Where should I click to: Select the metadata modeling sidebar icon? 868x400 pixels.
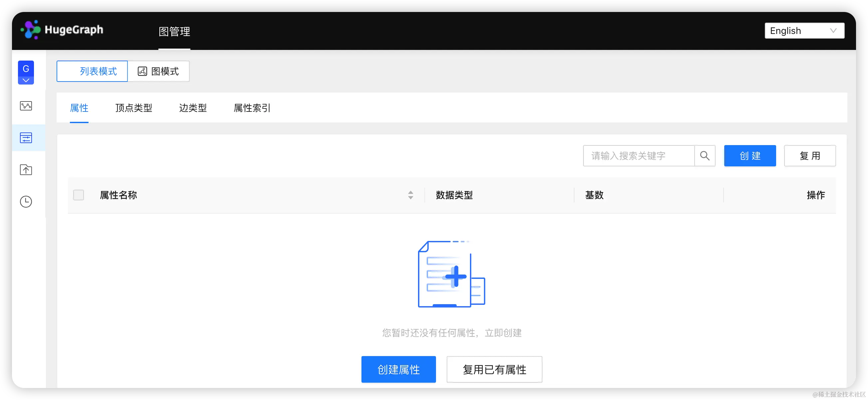coord(26,137)
